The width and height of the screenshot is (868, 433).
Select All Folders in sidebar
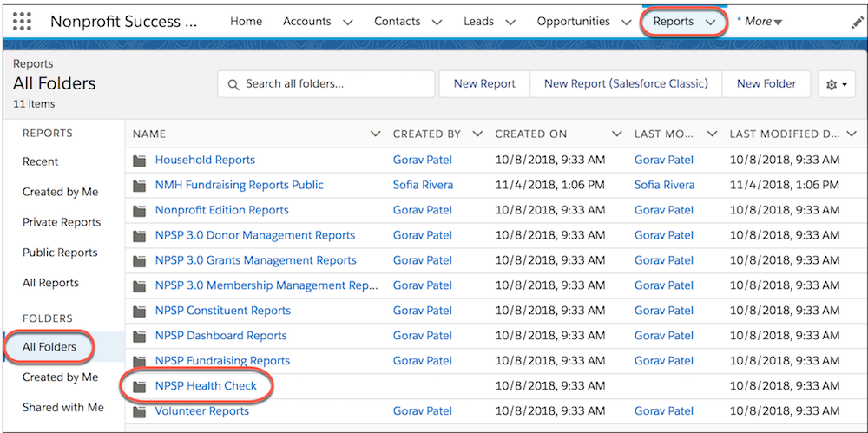coord(49,347)
